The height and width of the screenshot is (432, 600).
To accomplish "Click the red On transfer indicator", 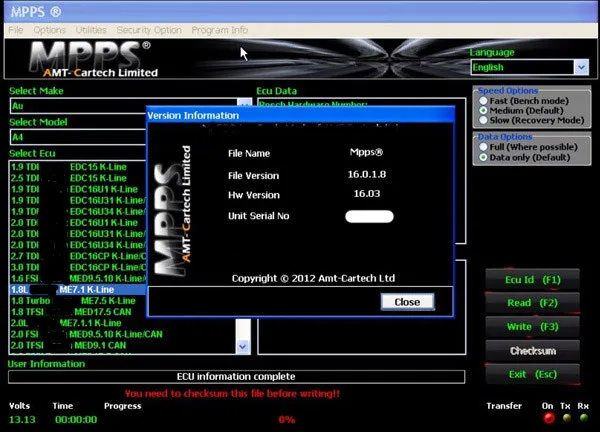I will [549, 418].
